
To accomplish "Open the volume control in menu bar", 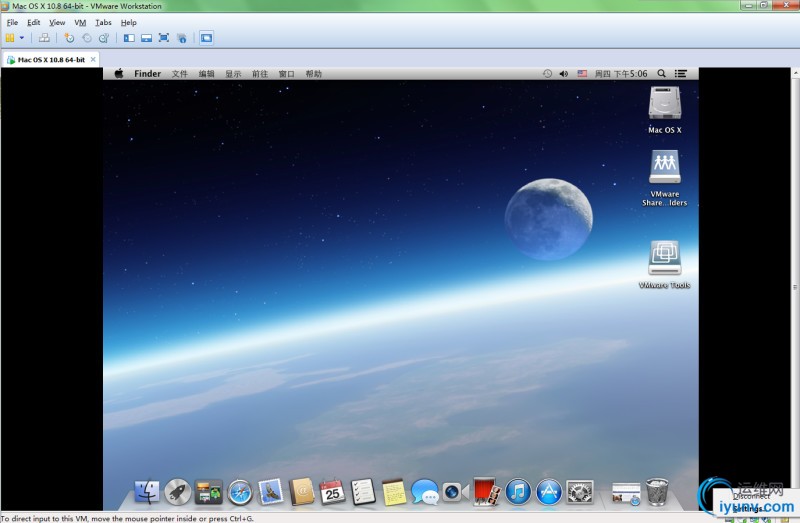I will pyautogui.click(x=564, y=73).
